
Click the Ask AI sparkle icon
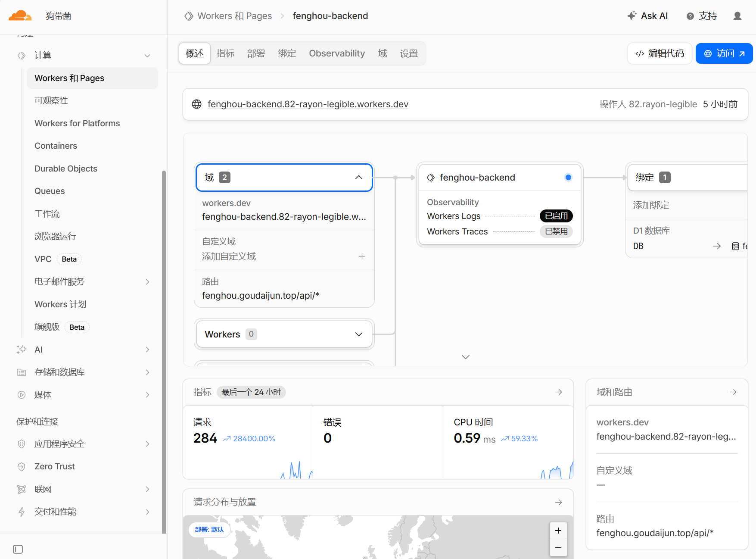(x=632, y=16)
